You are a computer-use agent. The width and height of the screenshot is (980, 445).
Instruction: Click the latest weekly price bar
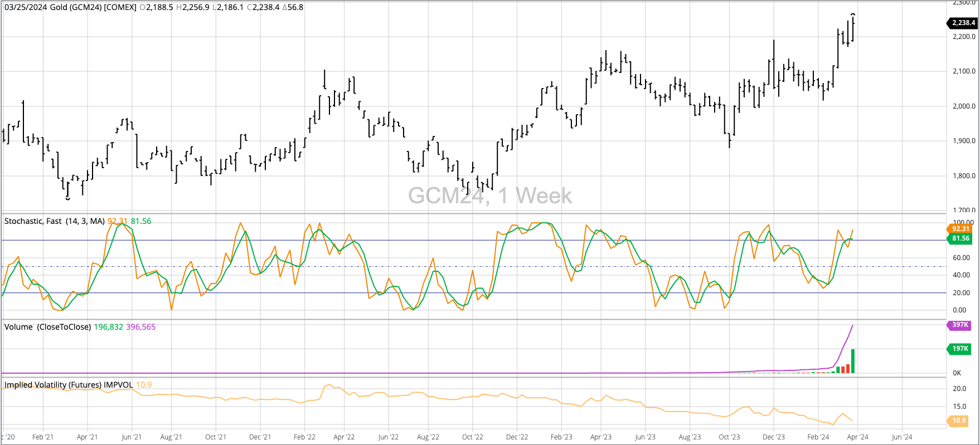(x=853, y=27)
